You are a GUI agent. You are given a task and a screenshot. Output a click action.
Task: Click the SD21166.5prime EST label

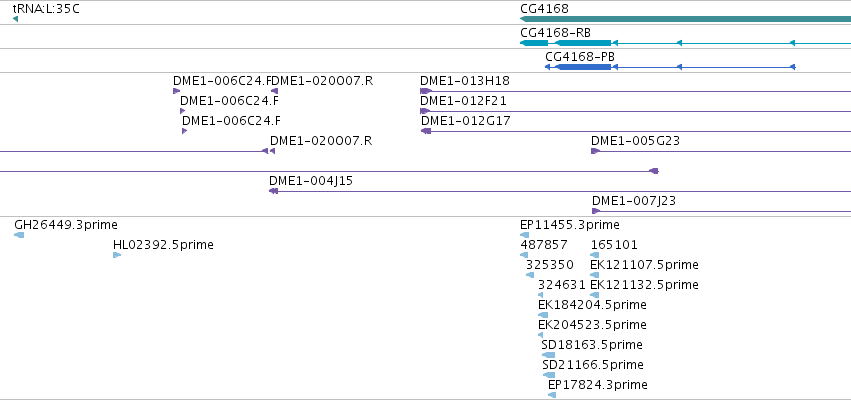tap(593, 365)
